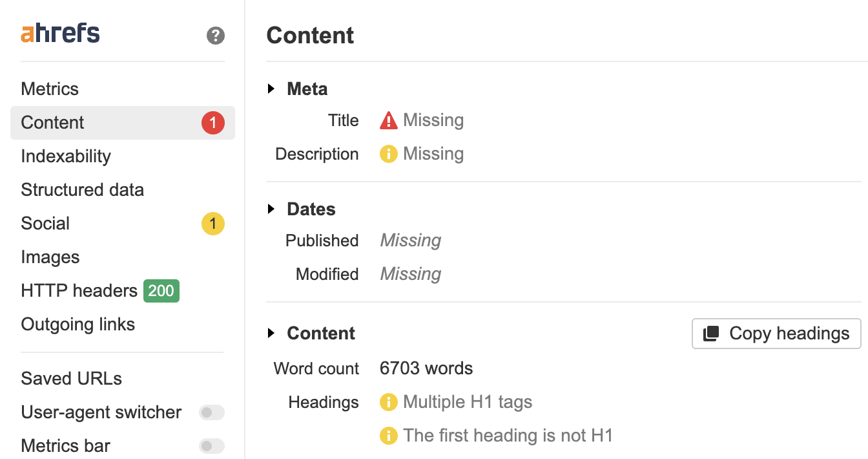Click the info icon beside Description Missing

pos(388,154)
